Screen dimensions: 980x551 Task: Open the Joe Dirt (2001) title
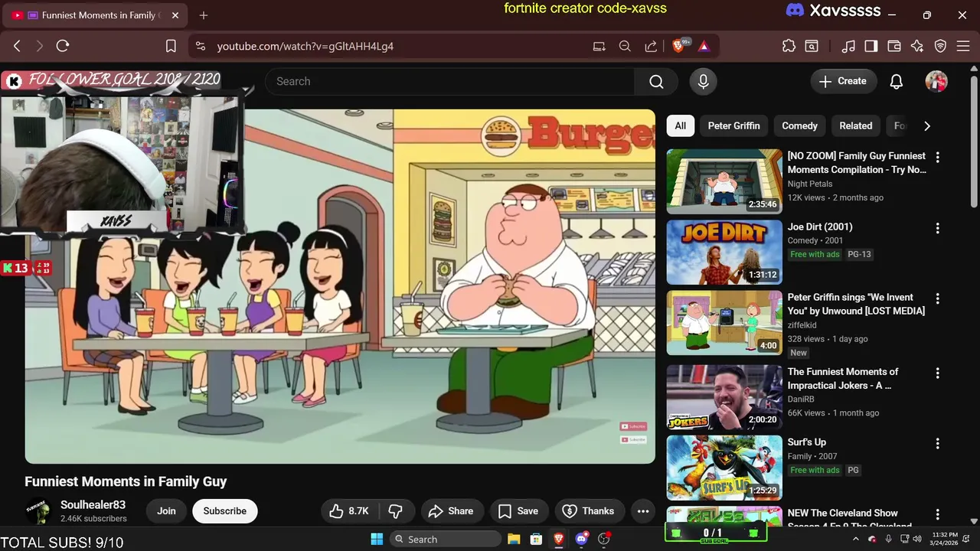pos(819,227)
